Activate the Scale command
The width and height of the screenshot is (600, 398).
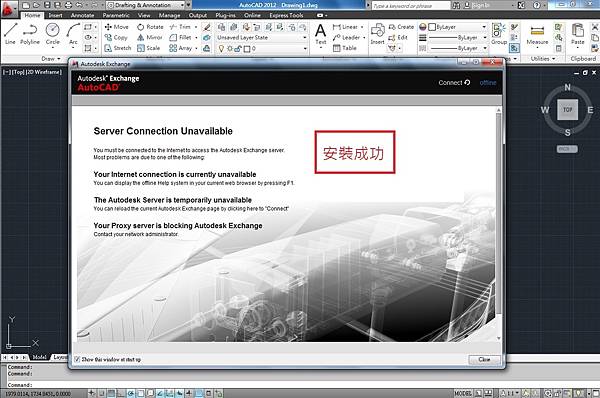click(148, 48)
